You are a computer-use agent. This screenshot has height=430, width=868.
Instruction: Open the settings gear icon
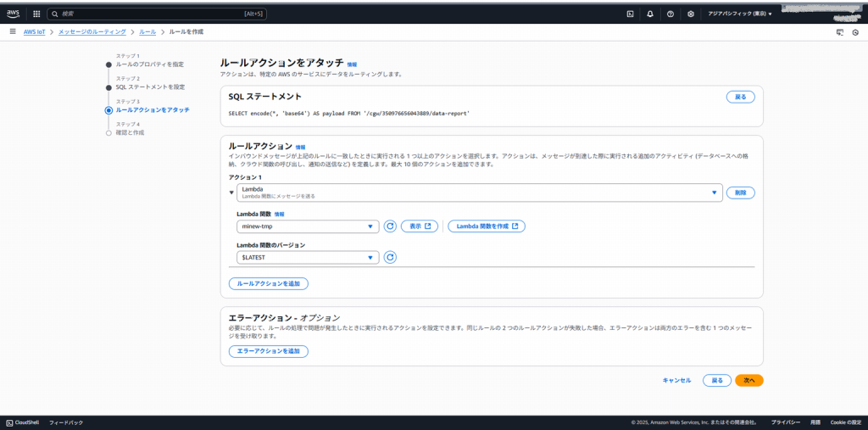(691, 14)
